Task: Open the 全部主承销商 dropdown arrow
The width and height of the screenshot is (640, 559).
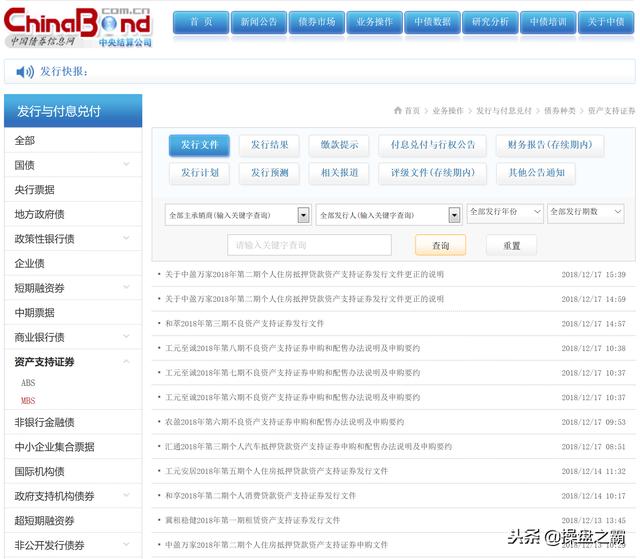Action: [303, 215]
